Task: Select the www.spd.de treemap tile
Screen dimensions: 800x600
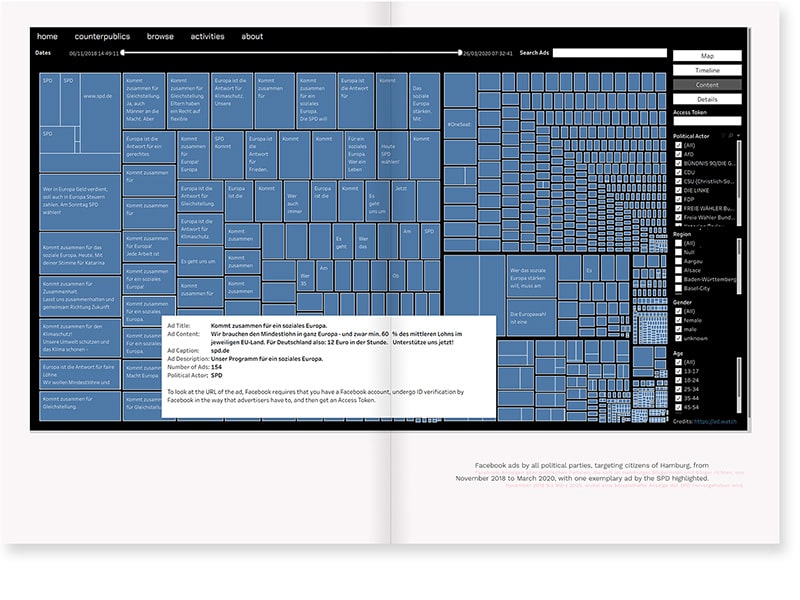Action: [97, 97]
